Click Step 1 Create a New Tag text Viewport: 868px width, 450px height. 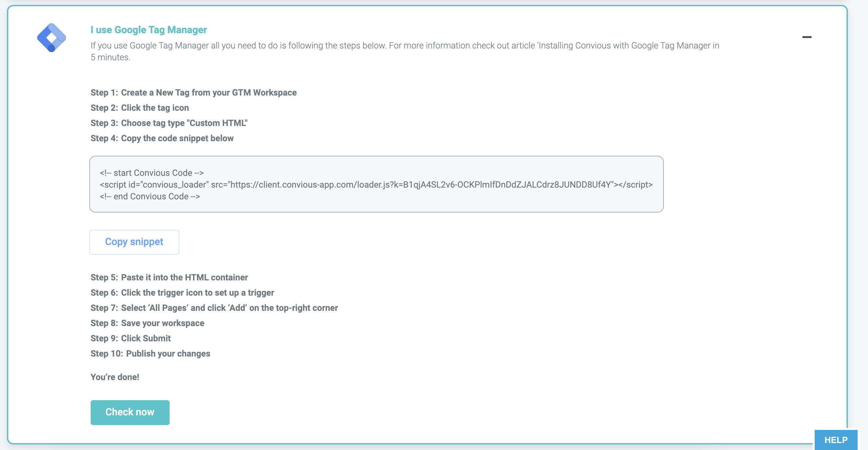(x=193, y=92)
